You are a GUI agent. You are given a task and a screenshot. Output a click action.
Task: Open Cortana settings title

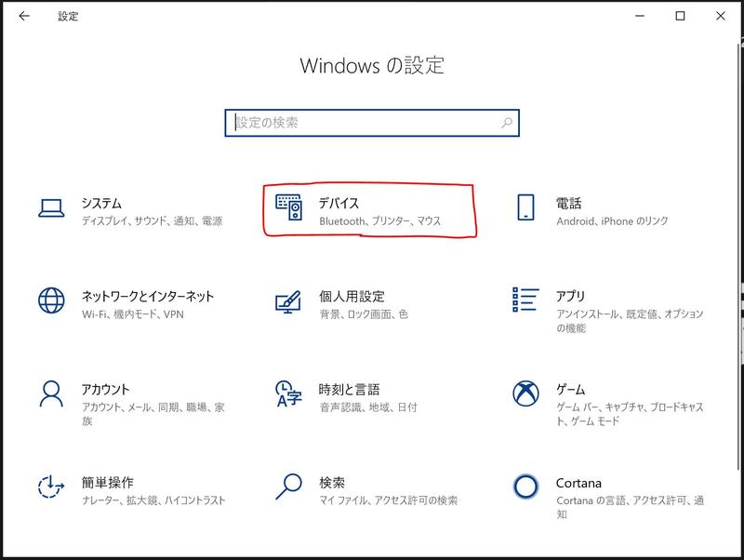tap(578, 483)
